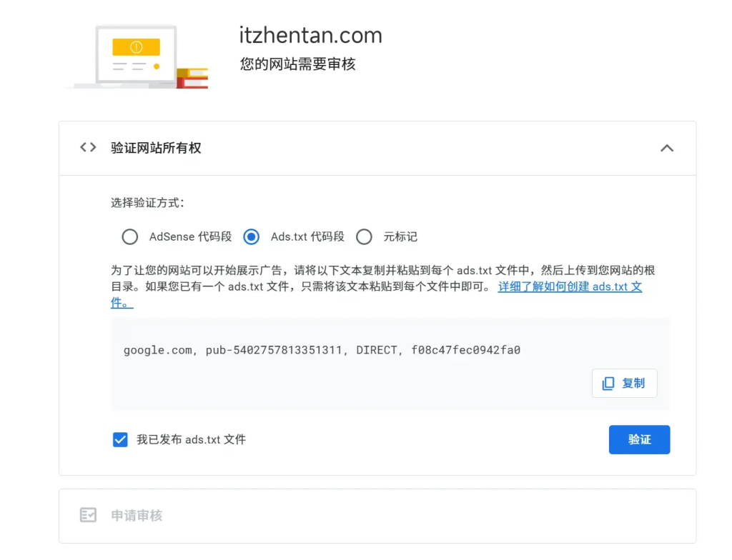Uncheck the 我已发布 ads.txt 文件 checkbox
The width and height of the screenshot is (732, 560).
pyautogui.click(x=120, y=439)
